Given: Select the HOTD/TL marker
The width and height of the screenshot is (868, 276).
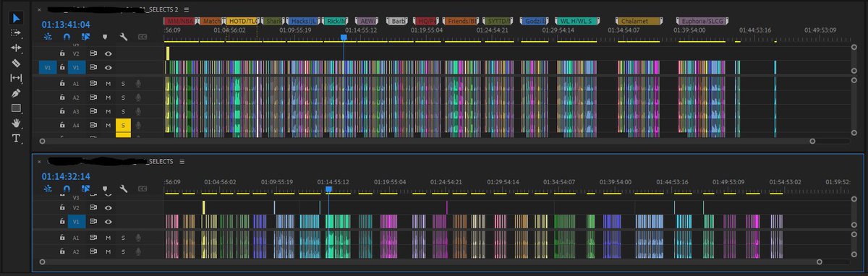Looking at the screenshot, I should pyautogui.click(x=242, y=22).
